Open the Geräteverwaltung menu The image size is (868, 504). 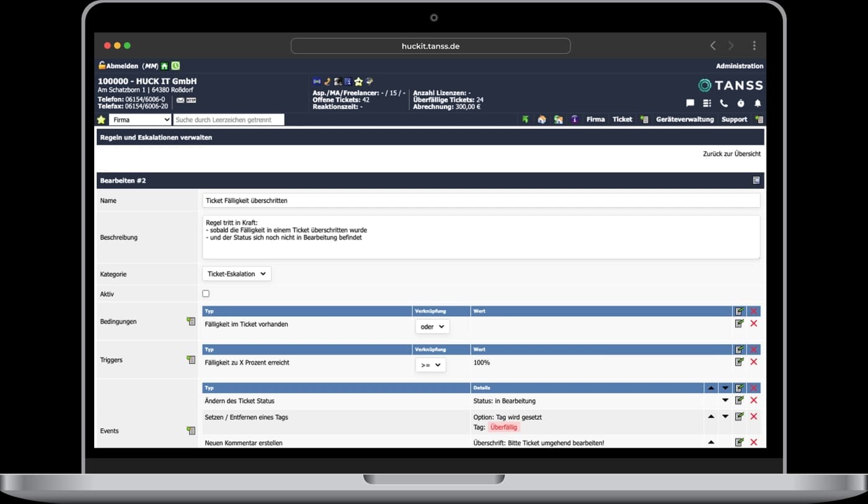684,120
